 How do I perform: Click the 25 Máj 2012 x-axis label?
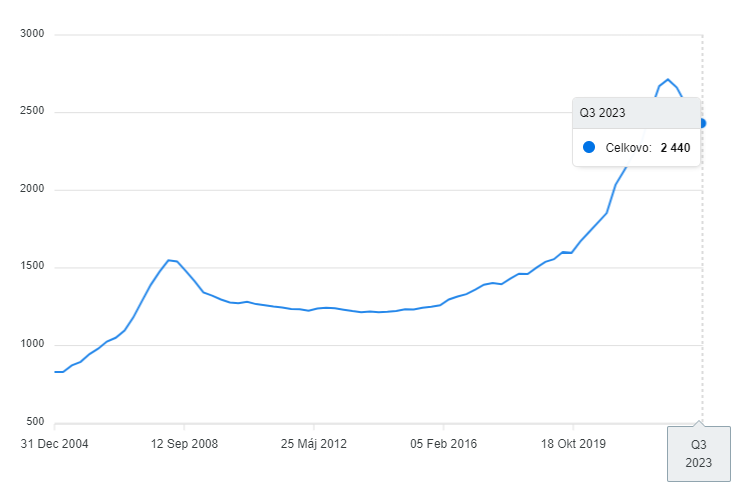314,444
